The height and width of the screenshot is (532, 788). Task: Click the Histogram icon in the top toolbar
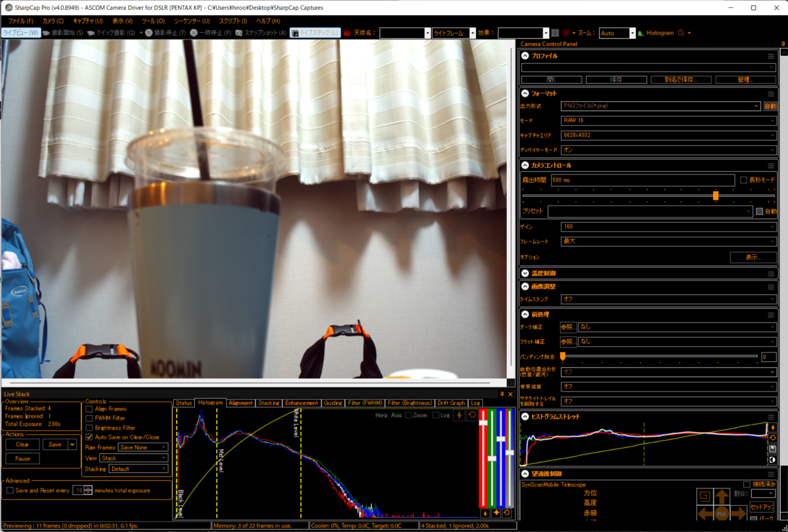(641, 32)
